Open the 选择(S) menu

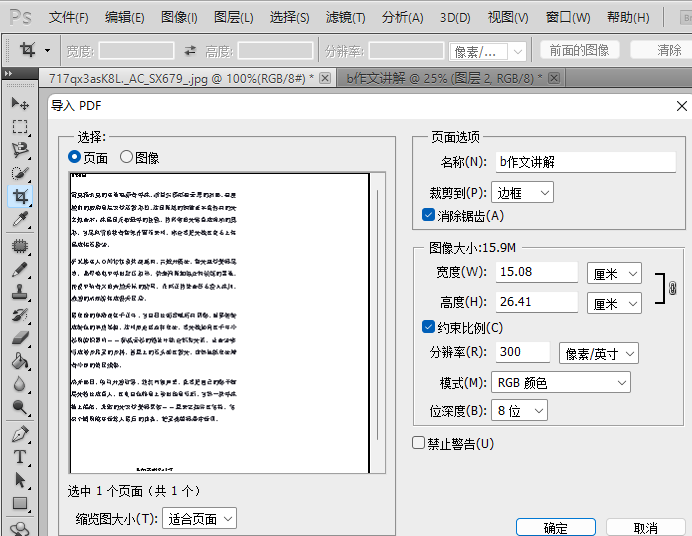click(290, 18)
